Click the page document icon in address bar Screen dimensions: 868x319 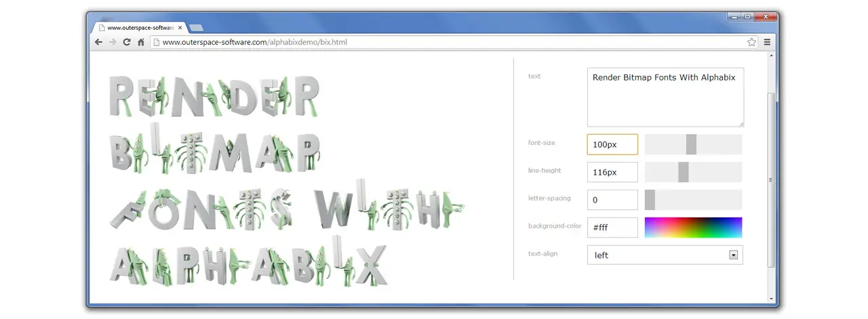[x=156, y=42]
